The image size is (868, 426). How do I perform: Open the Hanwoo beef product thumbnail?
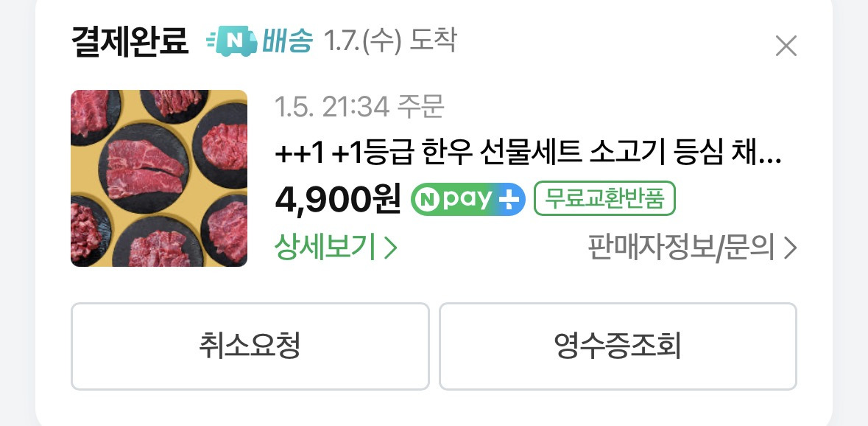point(159,178)
